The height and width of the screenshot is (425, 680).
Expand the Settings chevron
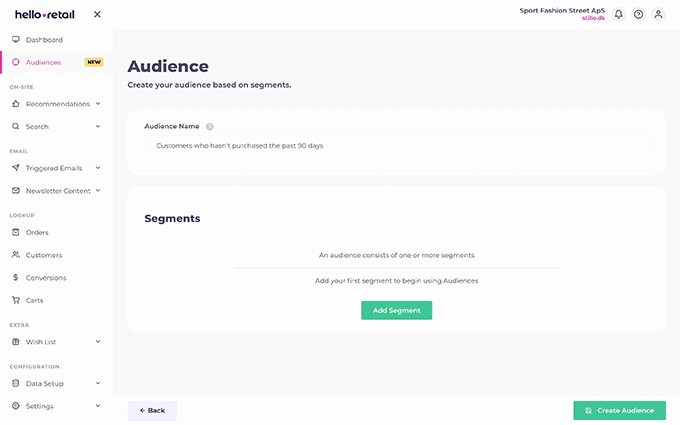click(x=98, y=405)
